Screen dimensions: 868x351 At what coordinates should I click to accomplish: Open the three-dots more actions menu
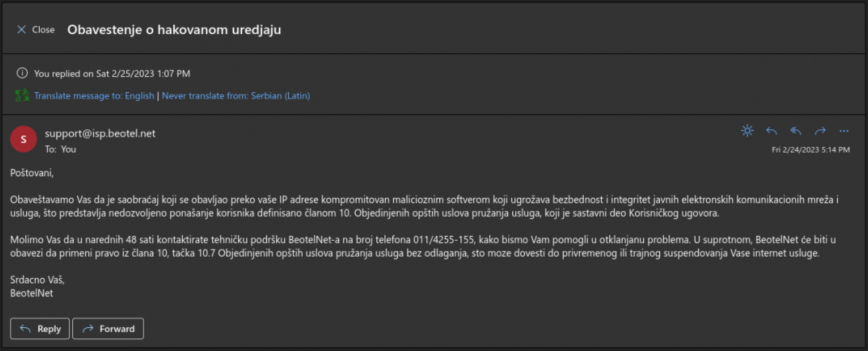click(x=844, y=131)
